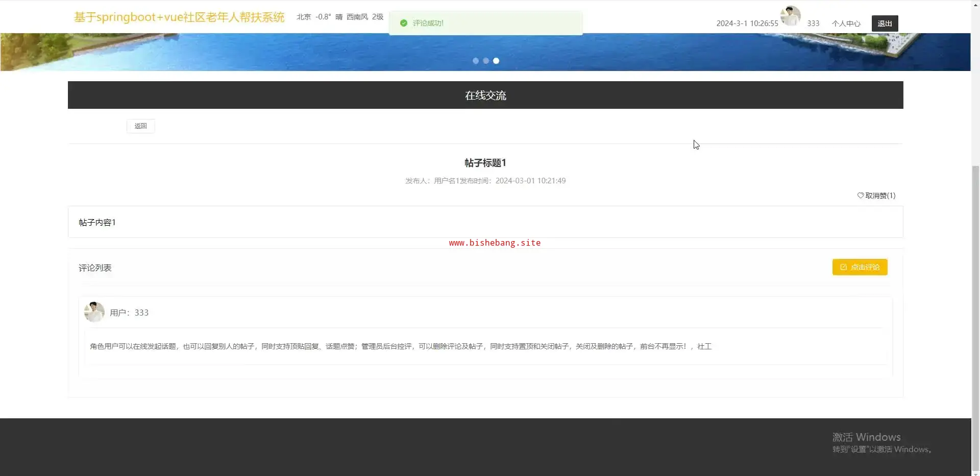The height and width of the screenshot is (476, 980).
Task: Click the publisher info 发布人: 用户名1
Action: tap(432, 181)
